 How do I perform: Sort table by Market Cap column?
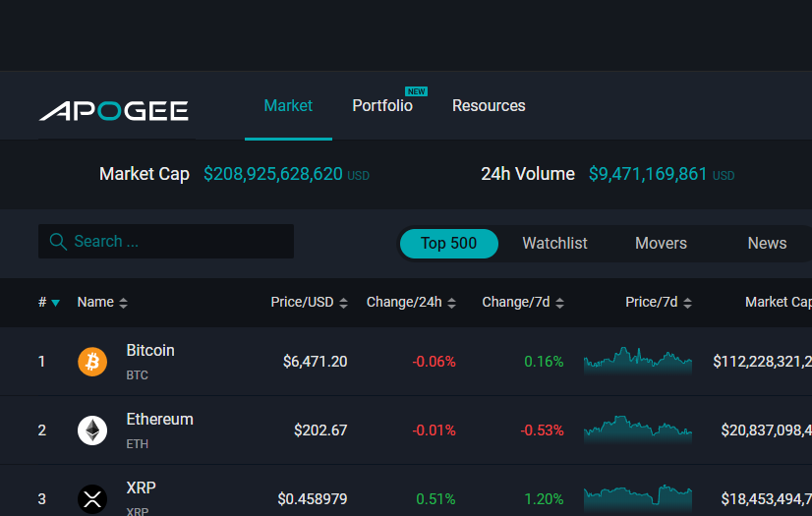point(779,303)
